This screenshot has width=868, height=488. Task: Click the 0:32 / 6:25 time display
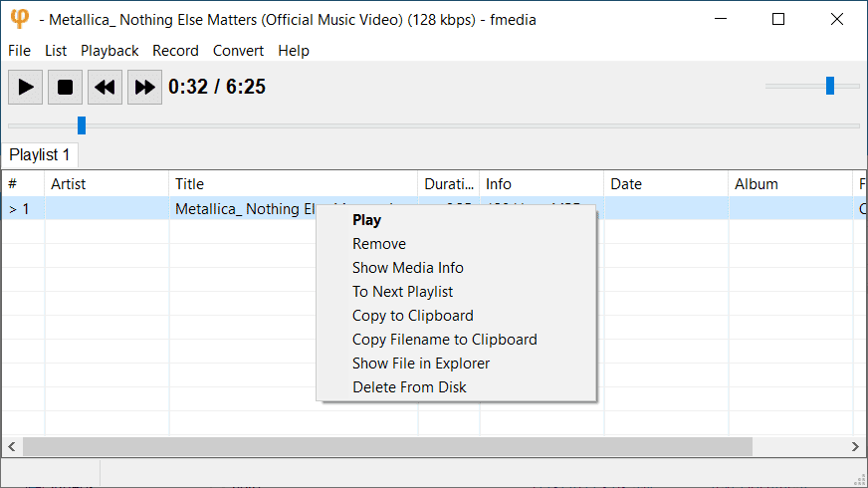pos(217,87)
